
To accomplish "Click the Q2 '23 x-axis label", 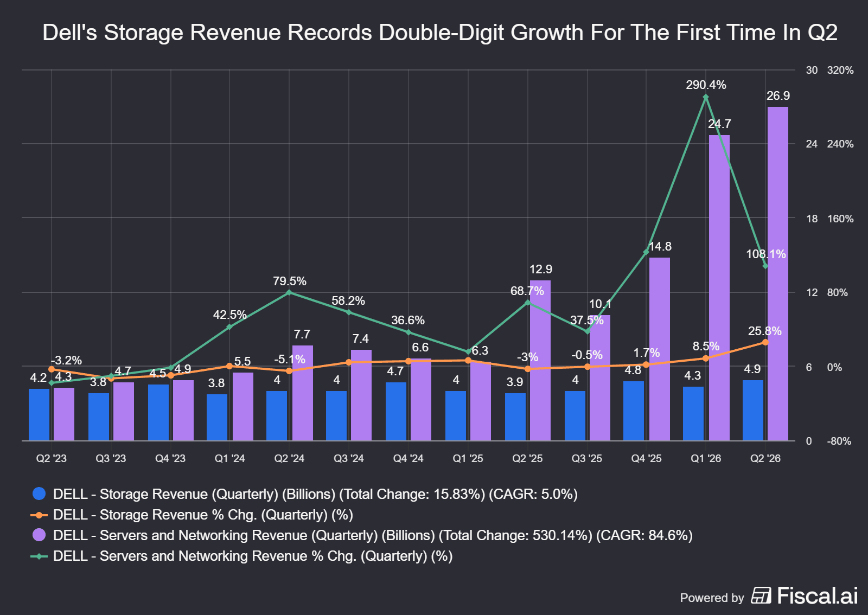I will point(52,458).
